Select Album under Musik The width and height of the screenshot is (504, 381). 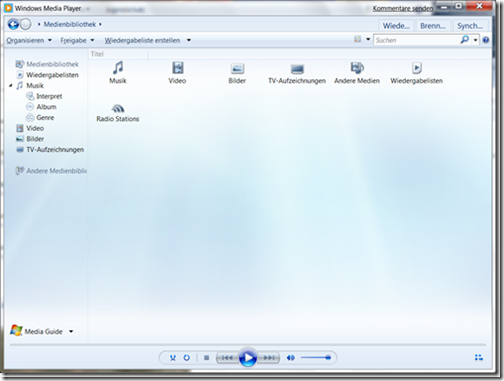[41, 107]
